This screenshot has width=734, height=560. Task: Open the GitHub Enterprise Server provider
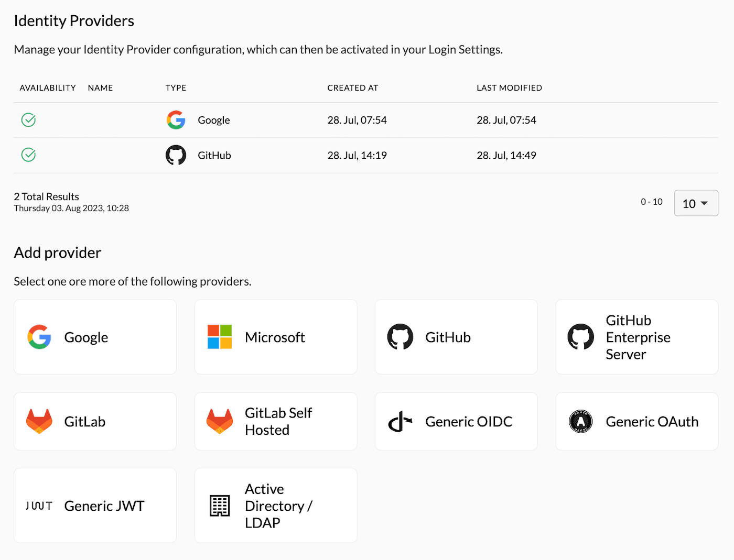pos(636,337)
